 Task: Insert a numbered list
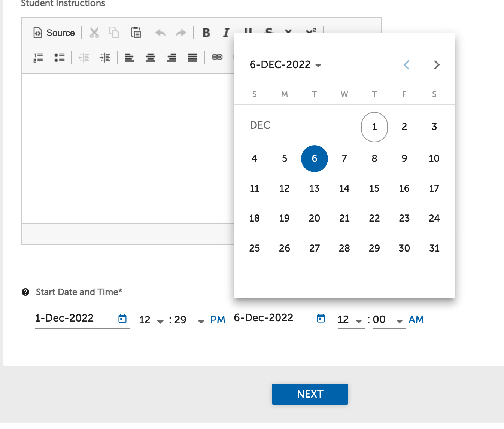click(39, 57)
